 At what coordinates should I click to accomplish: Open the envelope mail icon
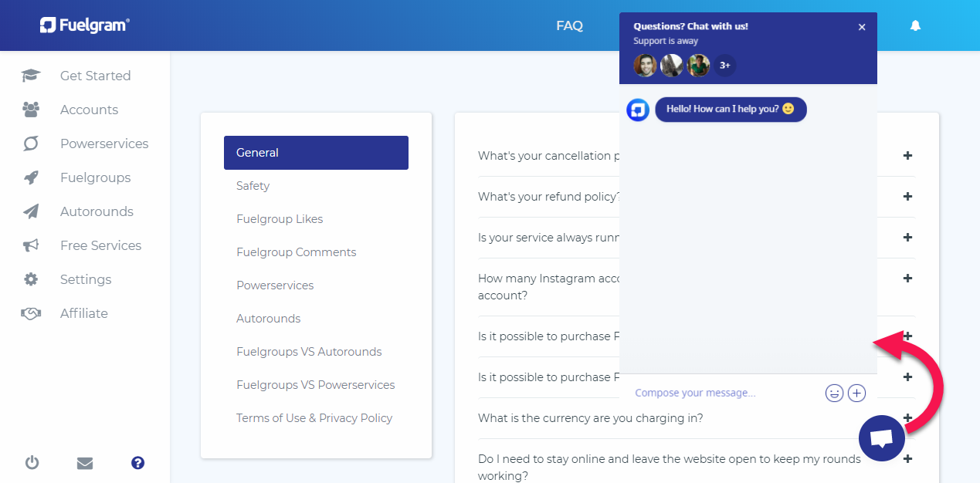click(x=85, y=463)
